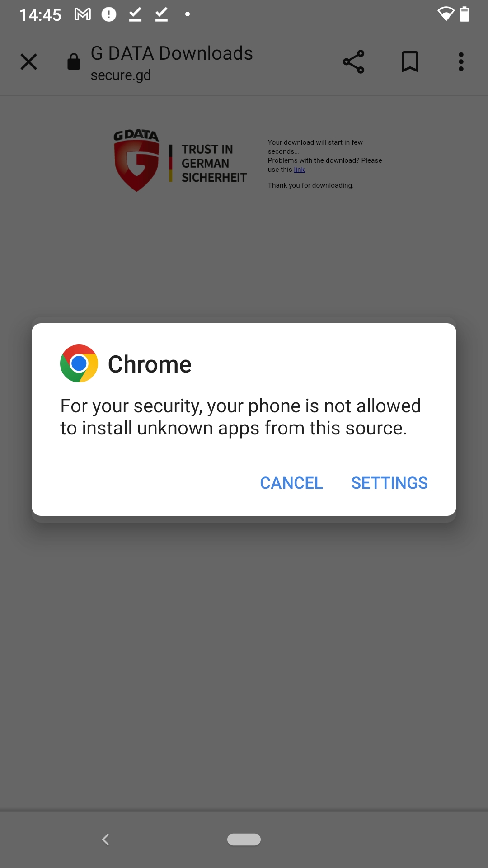This screenshot has height=868, width=488.
Task: Tap the back navigation arrow
Action: pos(106,840)
